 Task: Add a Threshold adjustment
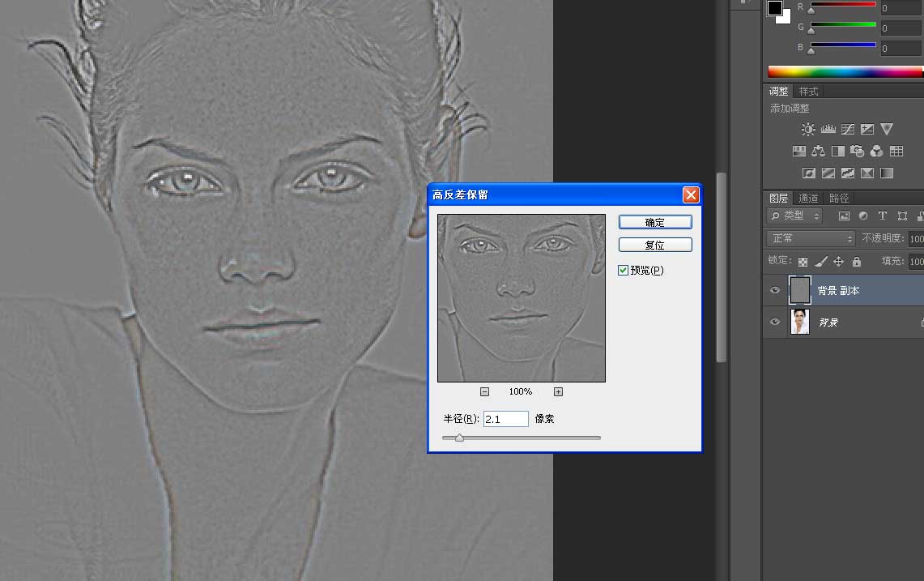tap(847, 173)
